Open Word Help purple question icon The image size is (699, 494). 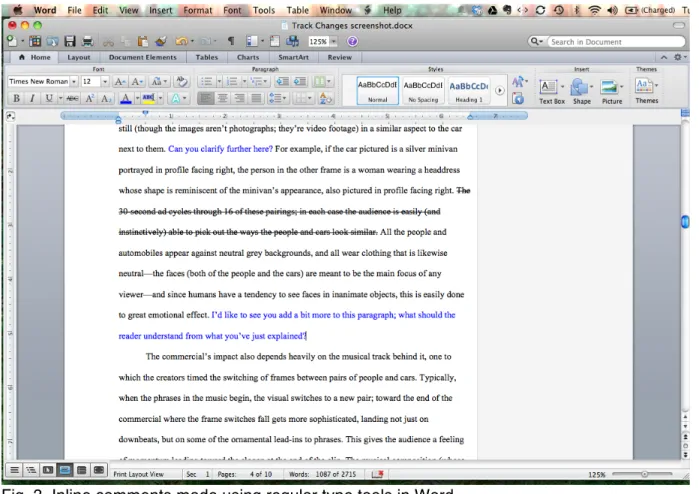(352, 41)
